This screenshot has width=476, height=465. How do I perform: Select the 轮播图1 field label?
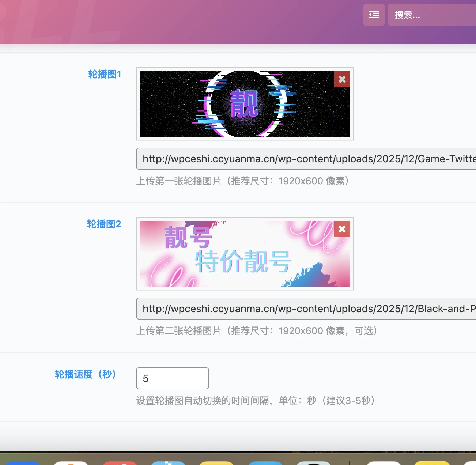click(x=105, y=74)
